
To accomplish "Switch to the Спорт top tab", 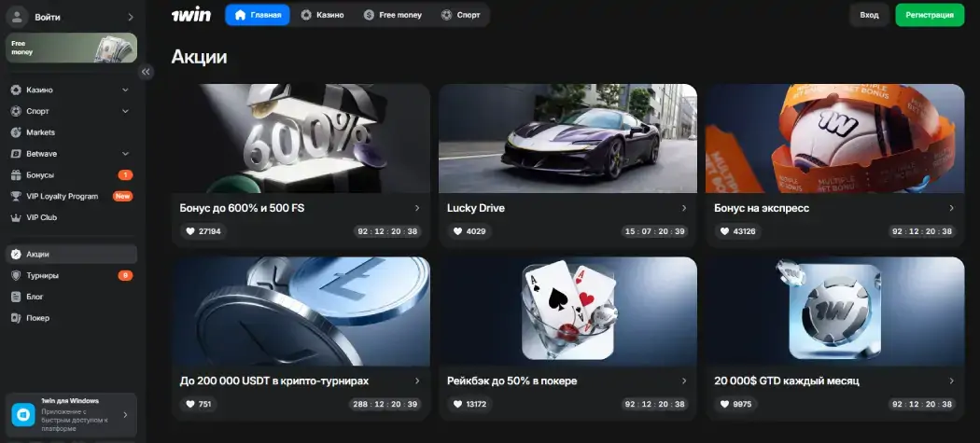I will coord(461,14).
